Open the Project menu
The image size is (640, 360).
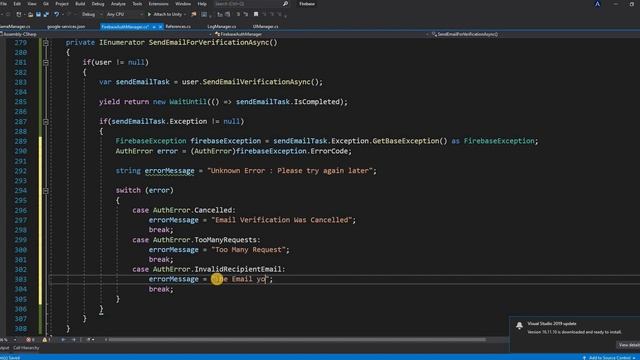tap(62, 4)
